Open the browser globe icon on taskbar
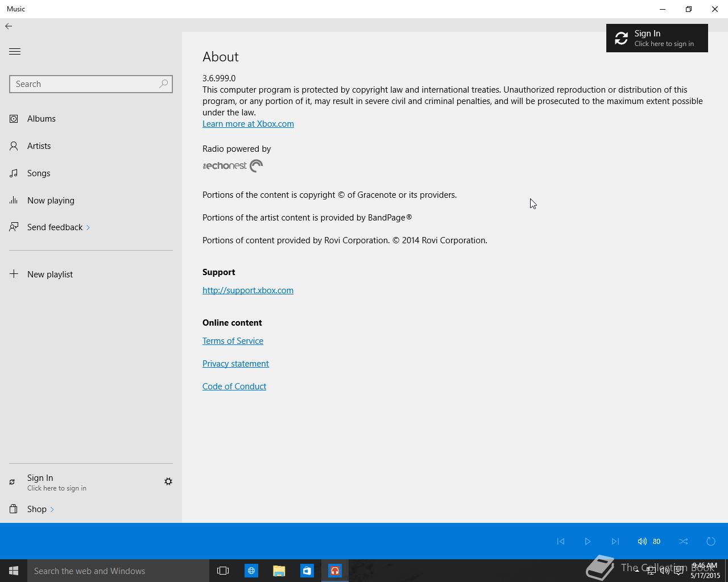 click(x=251, y=571)
